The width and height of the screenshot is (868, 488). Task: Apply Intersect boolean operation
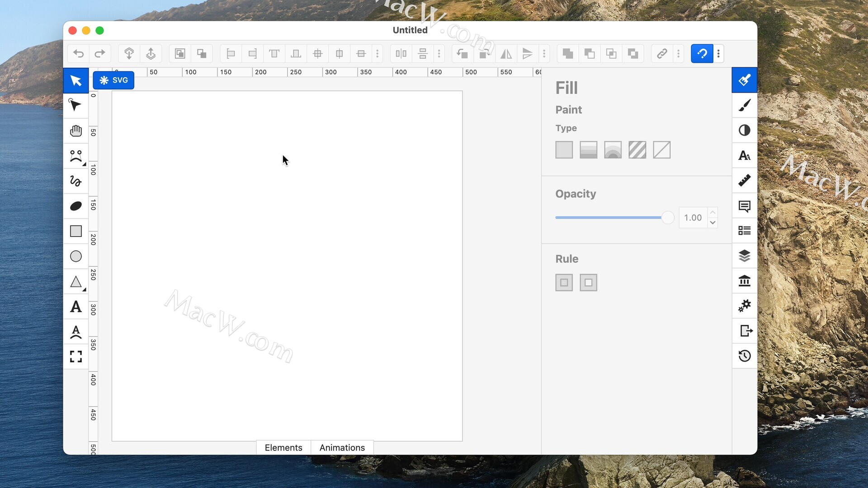[x=611, y=54]
